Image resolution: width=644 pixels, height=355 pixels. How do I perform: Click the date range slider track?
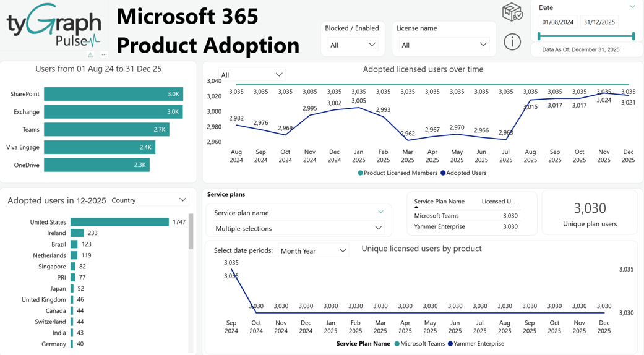click(586, 36)
